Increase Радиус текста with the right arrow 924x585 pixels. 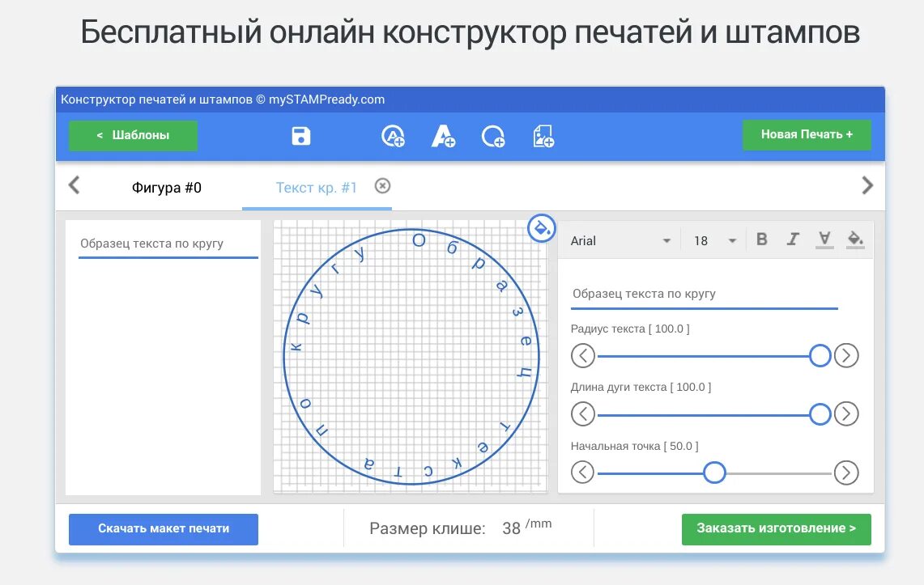point(846,355)
